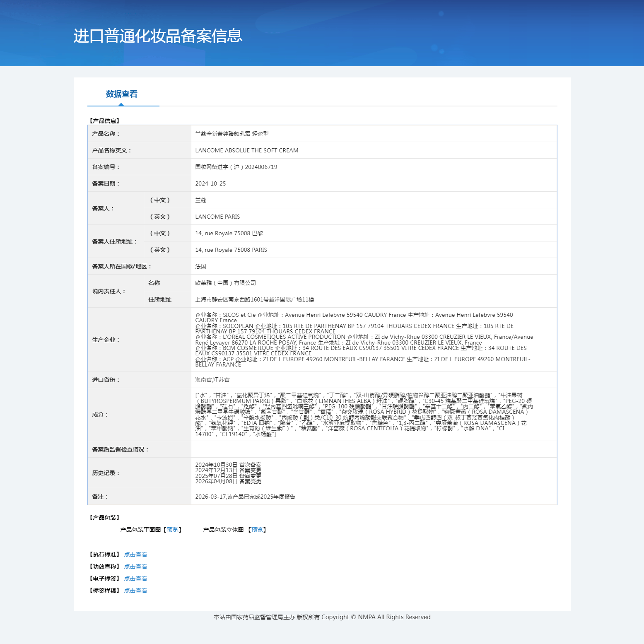Select address 14, rue Royale 75008 巴黎
The width and height of the screenshot is (644, 644).
tap(229, 233)
